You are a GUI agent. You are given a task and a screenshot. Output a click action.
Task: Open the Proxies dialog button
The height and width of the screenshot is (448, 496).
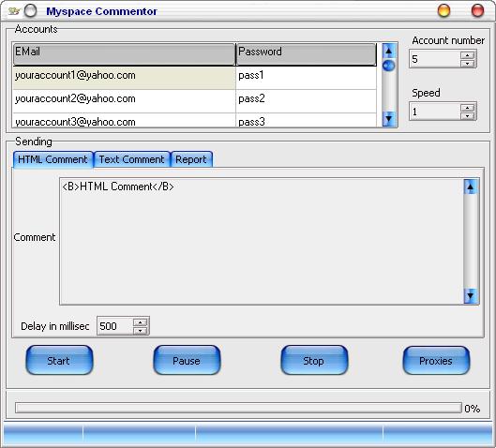(x=436, y=361)
